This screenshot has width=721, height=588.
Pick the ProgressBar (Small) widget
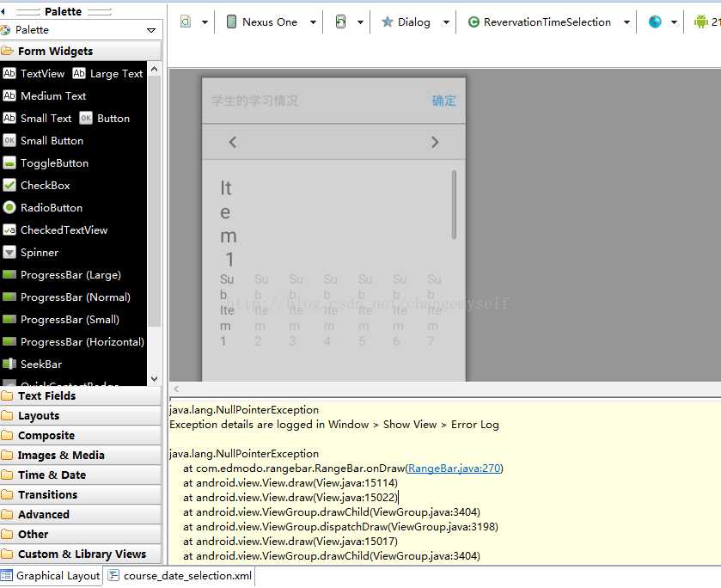(61, 319)
